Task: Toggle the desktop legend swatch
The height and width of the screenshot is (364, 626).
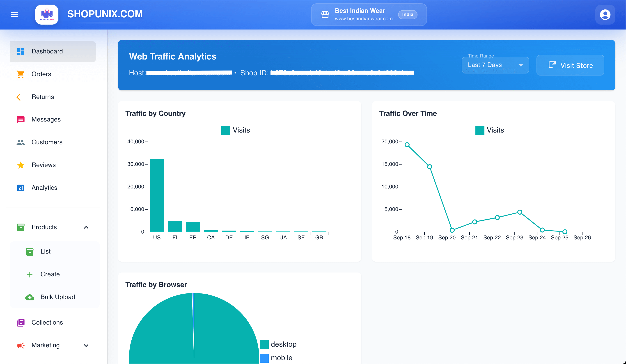Action: [264, 345]
